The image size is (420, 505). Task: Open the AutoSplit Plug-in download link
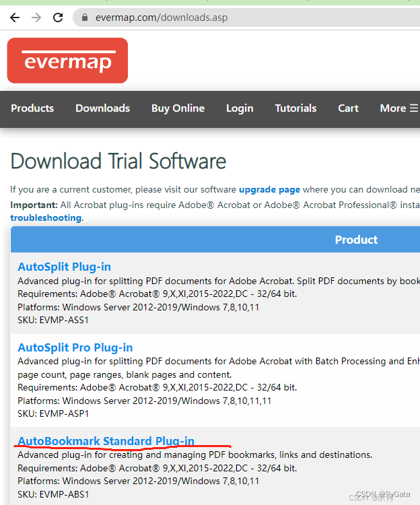pyautogui.click(x=65, y=267)
